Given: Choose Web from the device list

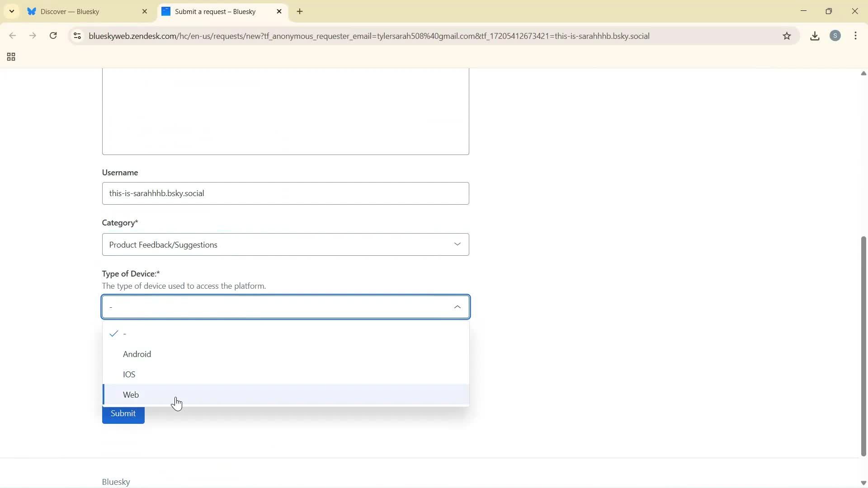Looking at the screenshot, I should click(x=131, y=394).
